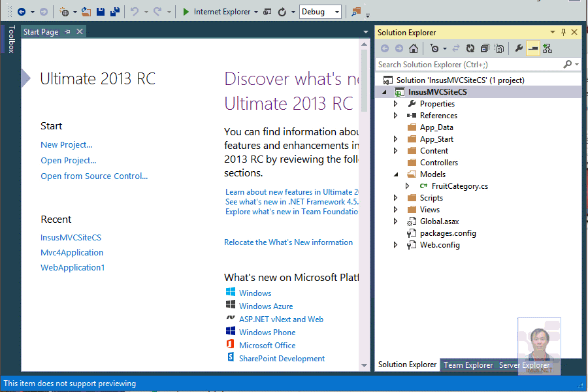This screenshot has width=588, height=392.
Task: Expand the Web.config node
Action: [x=396, y=245]
